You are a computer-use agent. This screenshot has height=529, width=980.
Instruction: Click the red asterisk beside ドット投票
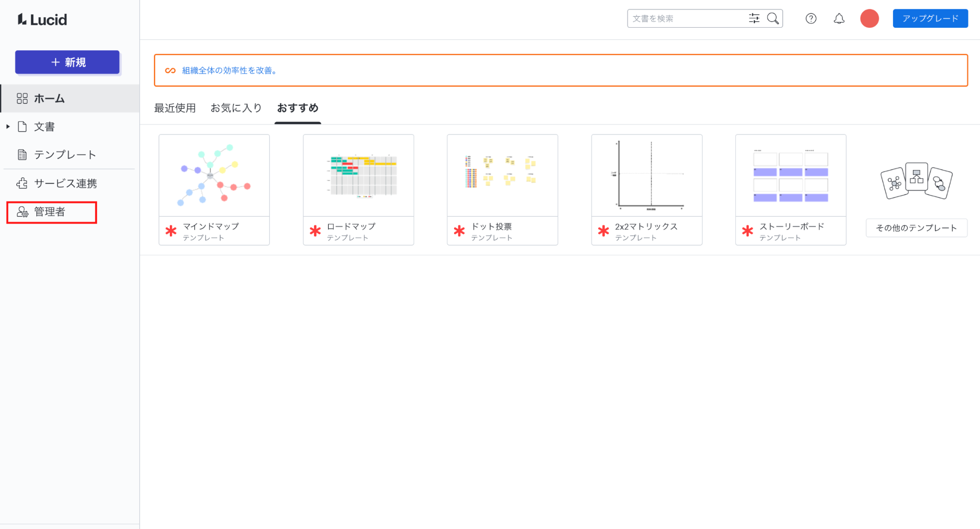tap(459, 231)
